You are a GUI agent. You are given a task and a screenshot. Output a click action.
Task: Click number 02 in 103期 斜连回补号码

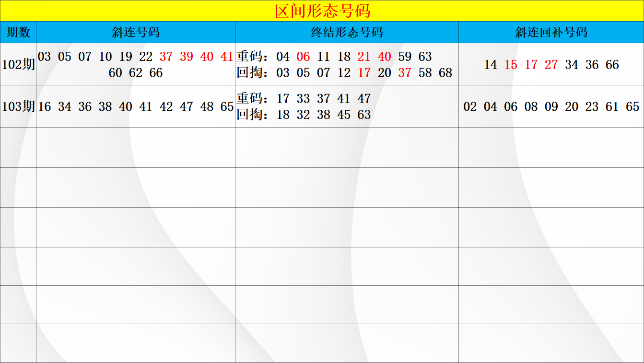point(470,106)
